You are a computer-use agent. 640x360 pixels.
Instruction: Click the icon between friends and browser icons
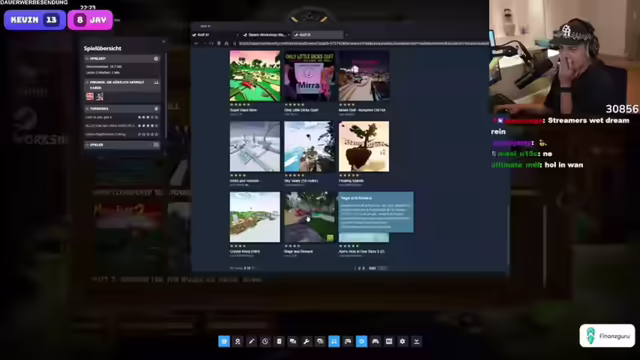click(x=348, y=341)
